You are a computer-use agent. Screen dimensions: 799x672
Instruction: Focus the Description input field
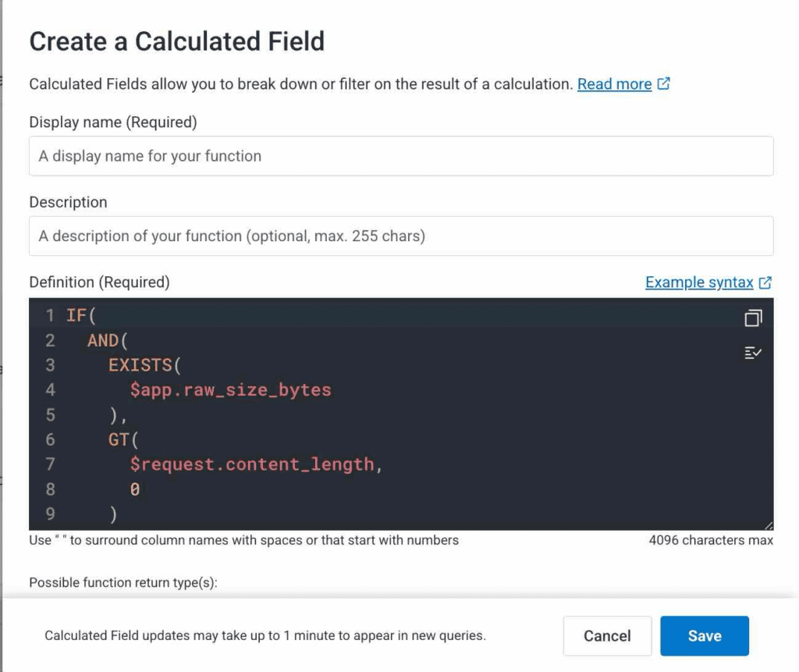(x=401, y=236)
